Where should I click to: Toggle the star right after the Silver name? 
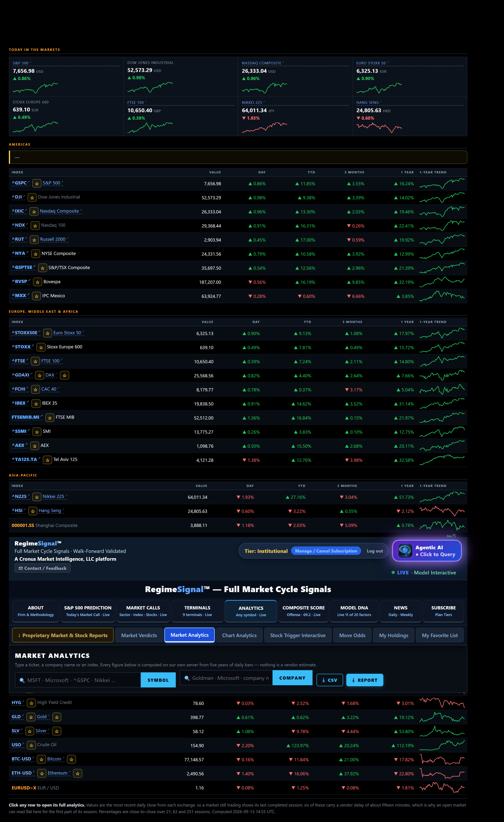click(57, 731)
